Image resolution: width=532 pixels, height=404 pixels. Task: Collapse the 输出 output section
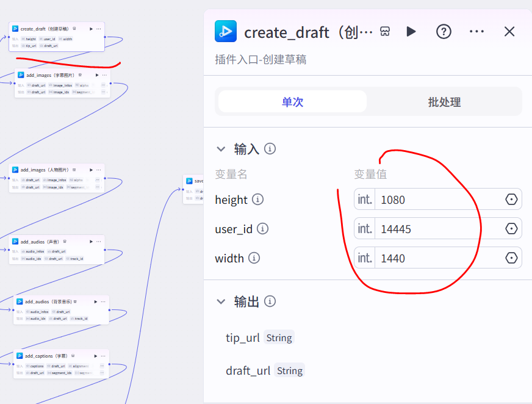221,301
